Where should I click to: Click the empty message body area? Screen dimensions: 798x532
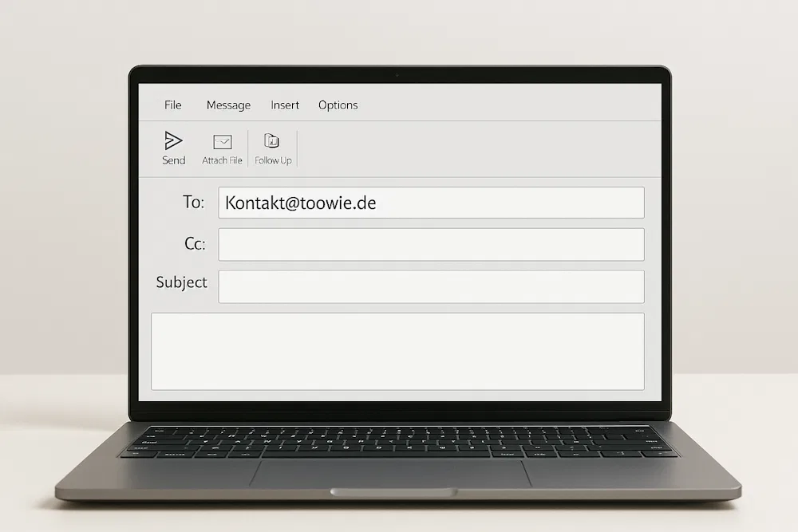tap(397, 352)
